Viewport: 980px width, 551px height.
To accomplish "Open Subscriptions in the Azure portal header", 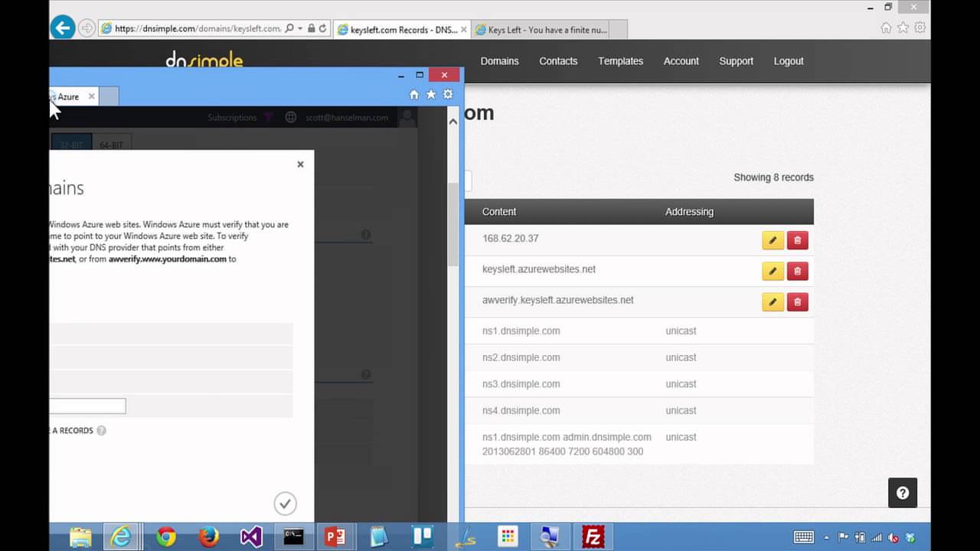I will (x=232, y=118).
